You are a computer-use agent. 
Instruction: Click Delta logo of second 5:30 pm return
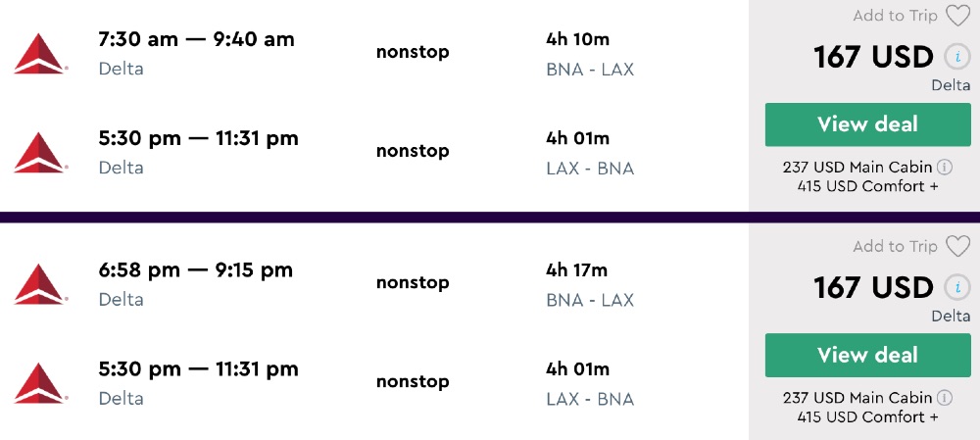pyautogui.click(x=39, y=382)
